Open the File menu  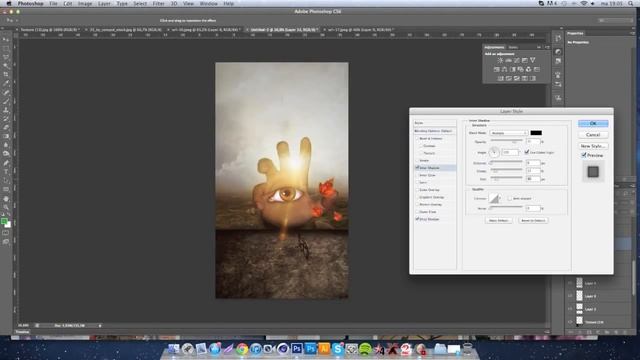53,3
